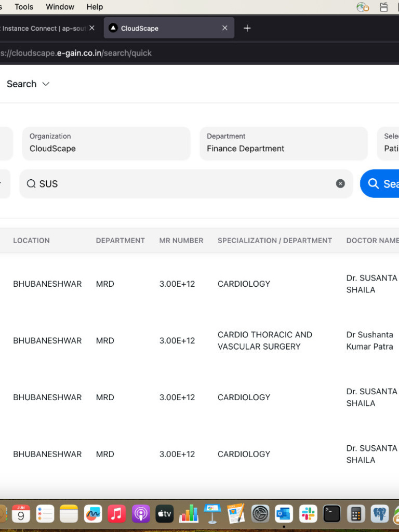Launch Microsoft Outlook from the dock
This screenshot has width=399, height=532.
pyautogui.click(x=284, y=514)
